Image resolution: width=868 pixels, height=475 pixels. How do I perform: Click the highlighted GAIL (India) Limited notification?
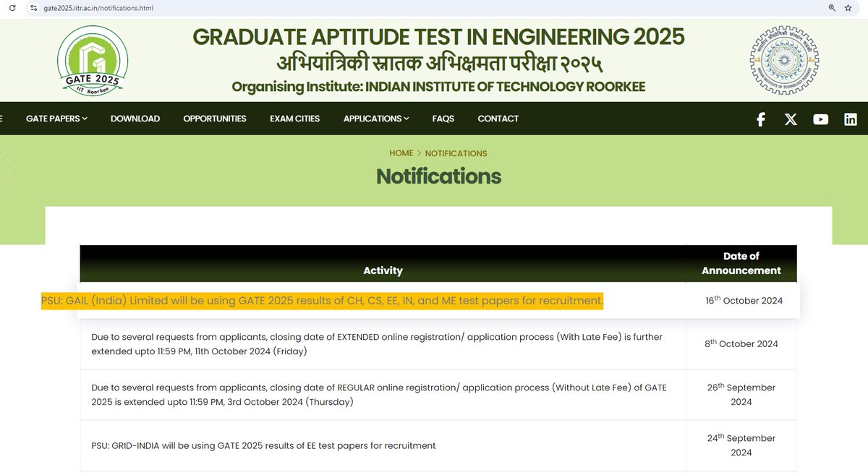pos(322,301)
